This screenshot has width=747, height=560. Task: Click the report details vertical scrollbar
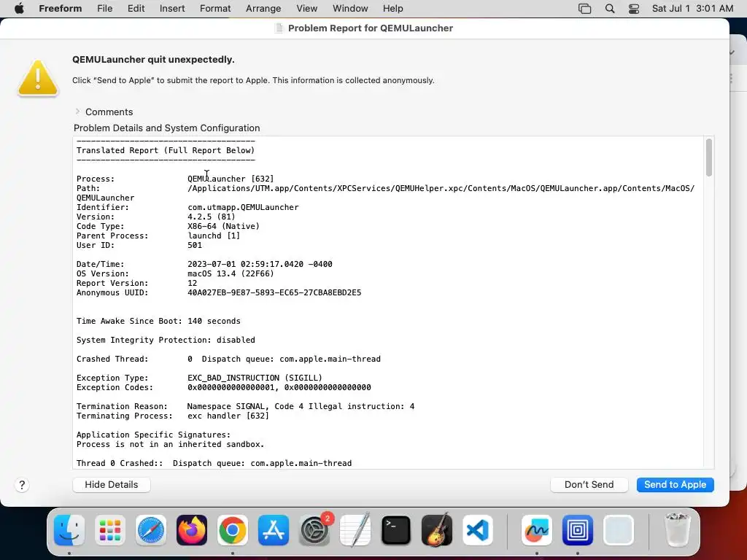coord(709,157)
